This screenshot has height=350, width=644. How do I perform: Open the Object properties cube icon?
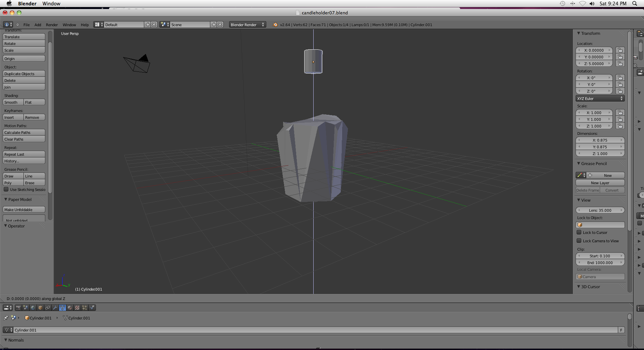(x=41, y=308)
